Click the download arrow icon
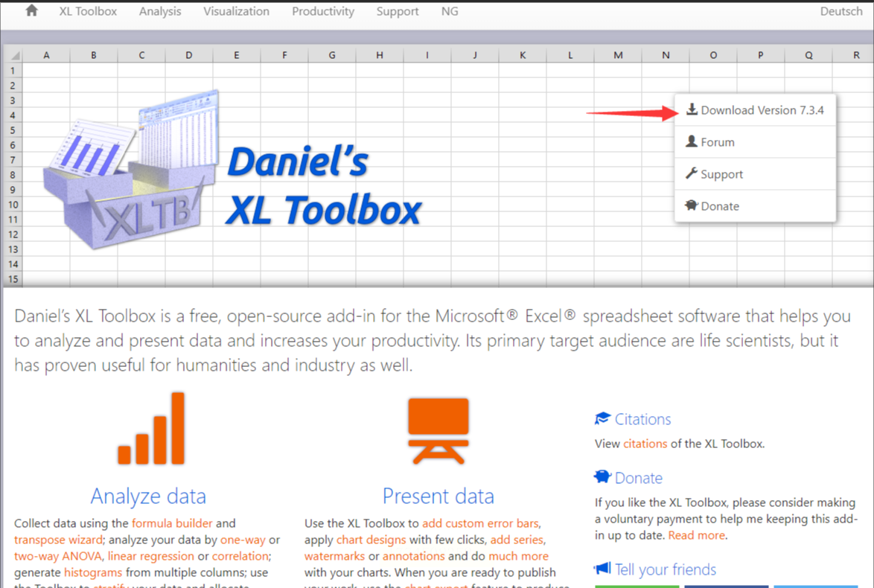The image size is (874, 588). point(692,109)
